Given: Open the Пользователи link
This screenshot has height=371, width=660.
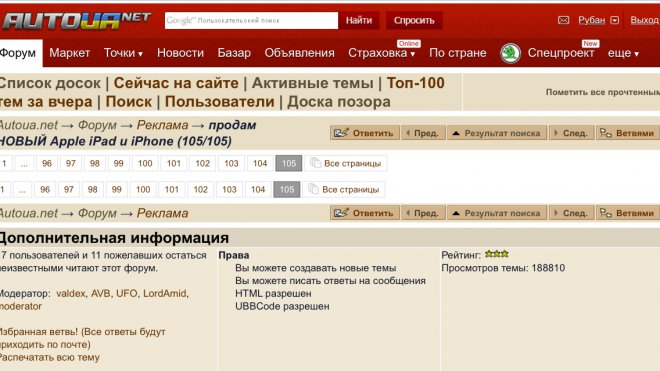Looking at the screenshot, I should [219, 101].
